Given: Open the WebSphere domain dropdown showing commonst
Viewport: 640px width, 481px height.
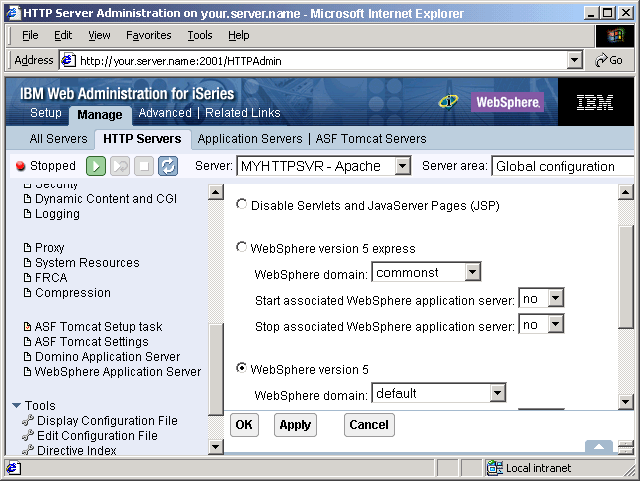Looking at the screenshot, I should 426,272.
